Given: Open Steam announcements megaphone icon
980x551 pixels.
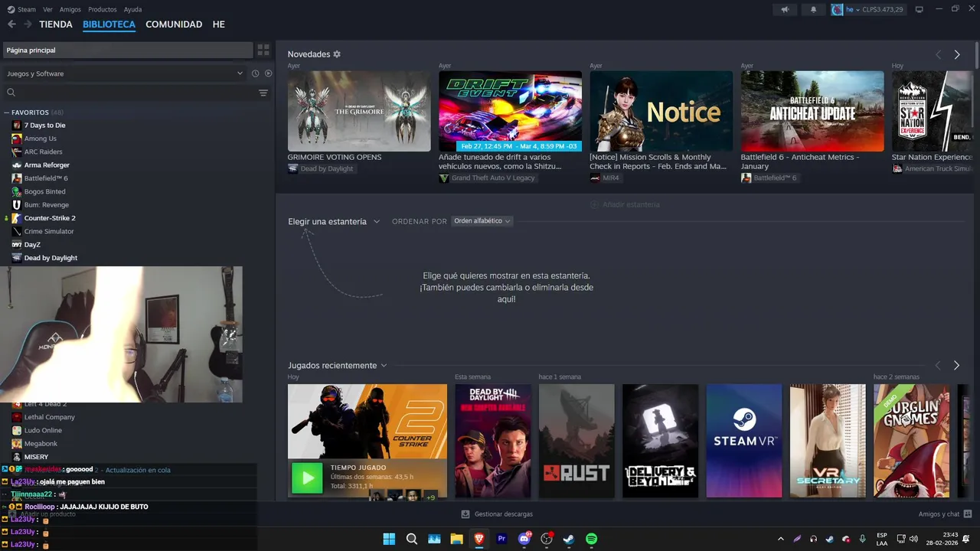Looking at the screenshot, I should click(x=785, y=9).
